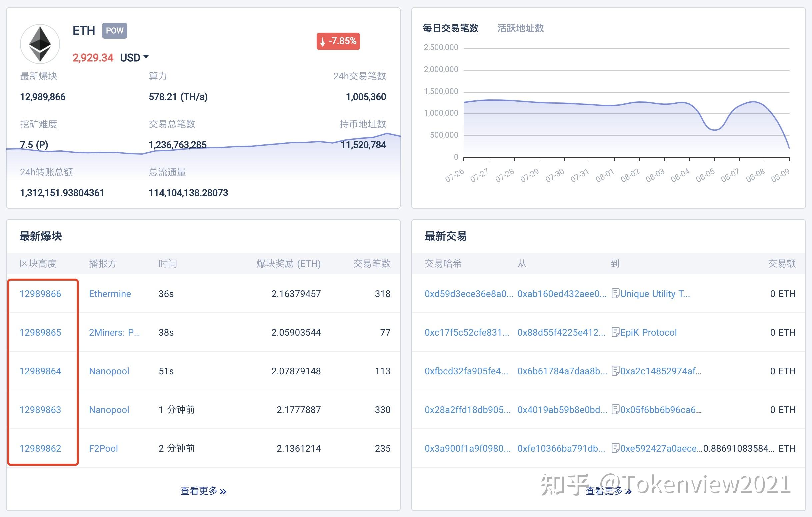The image size is (812, 517).
Task: Open the USD currency dropdown arrow
Action: [x=146, y=57]
